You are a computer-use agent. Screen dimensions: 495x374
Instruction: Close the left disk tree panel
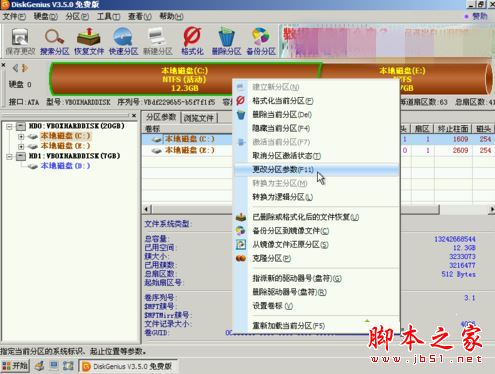pyautogui.click(x=134, y=115)
